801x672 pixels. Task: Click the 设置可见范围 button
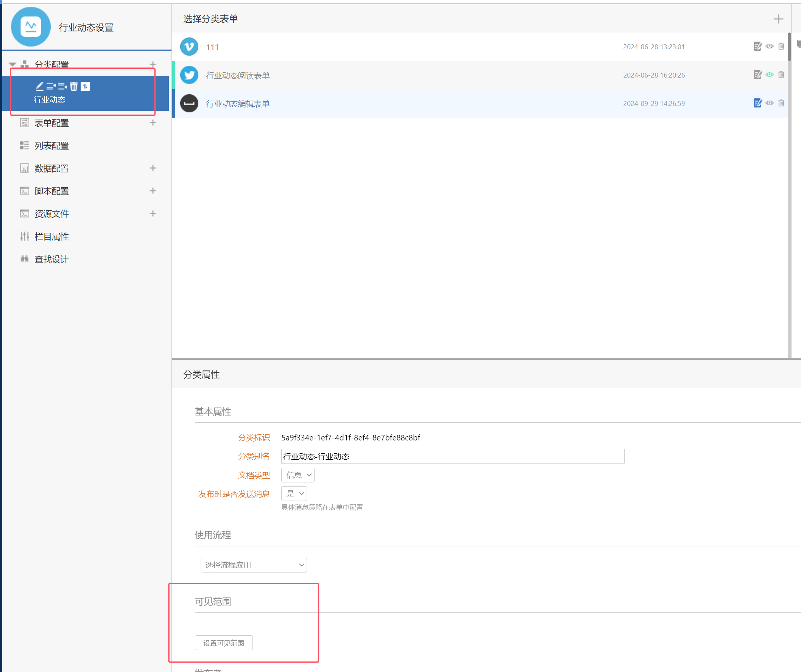pyautogui.click(x=223, y=643)
